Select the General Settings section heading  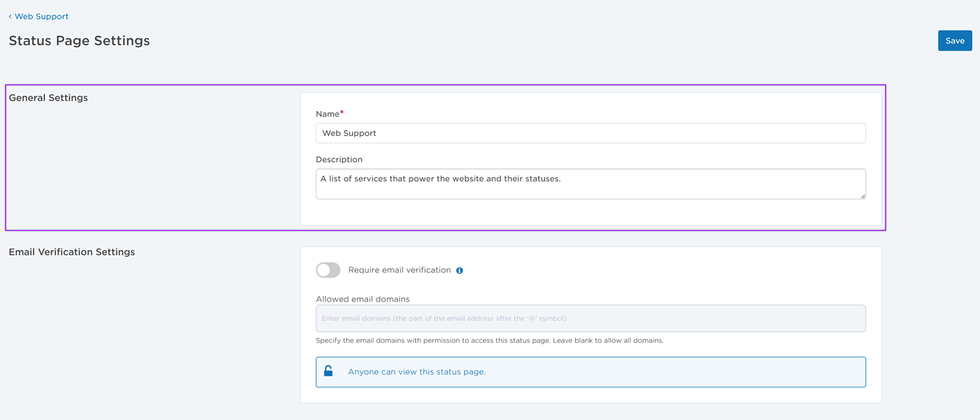(48, 98)
